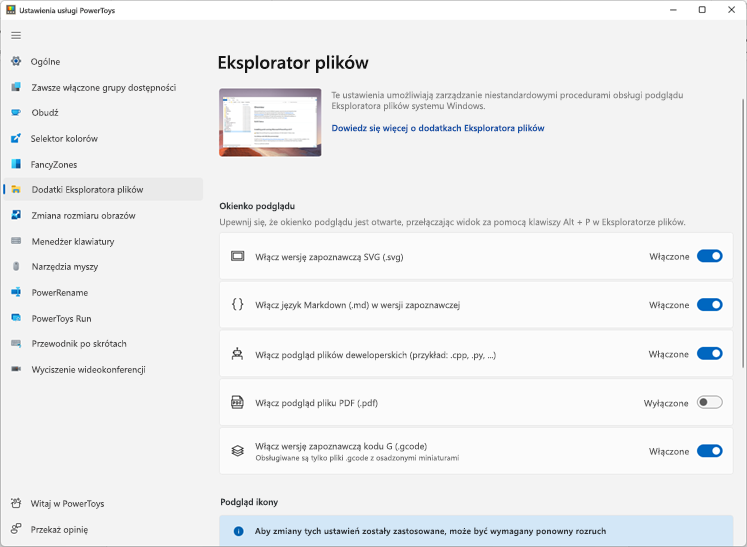Click the Alt + P preview pane hint text
Screen dimensions: 747x547
pos(452,223)
